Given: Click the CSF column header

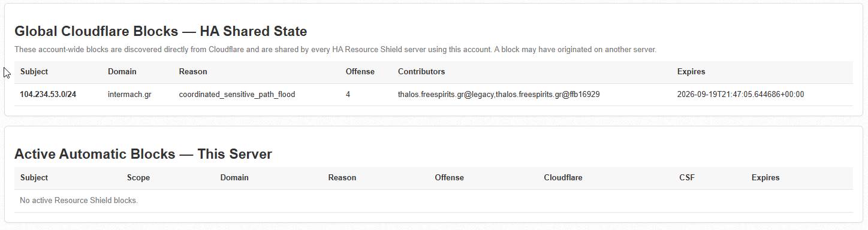Looking at the screenshot, I should pos(687,178).
